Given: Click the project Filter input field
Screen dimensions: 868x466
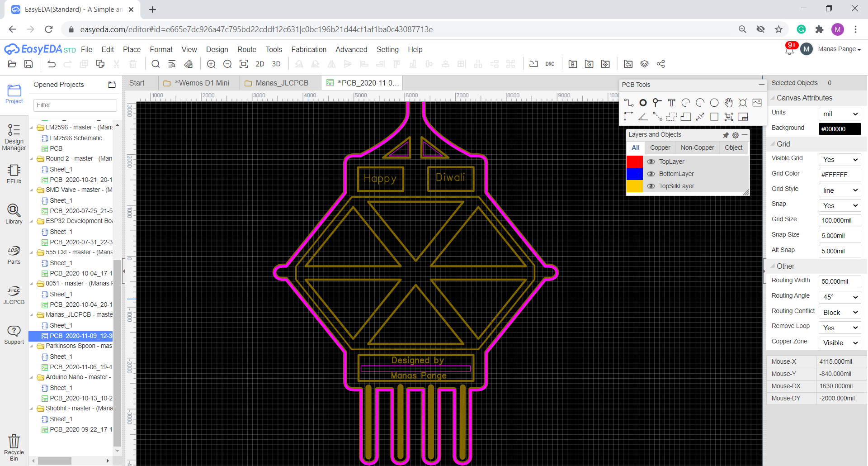Looking at the screenshot, I should [x=75, y=105].
